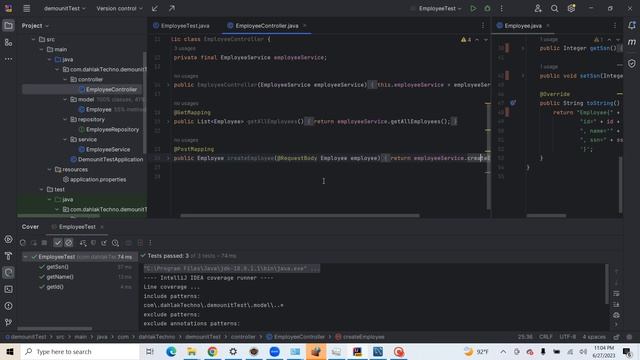Screen dimensions: 640x360
Task: Collapse the test folder
Action: pyautogui.click(x=42, y=189)
